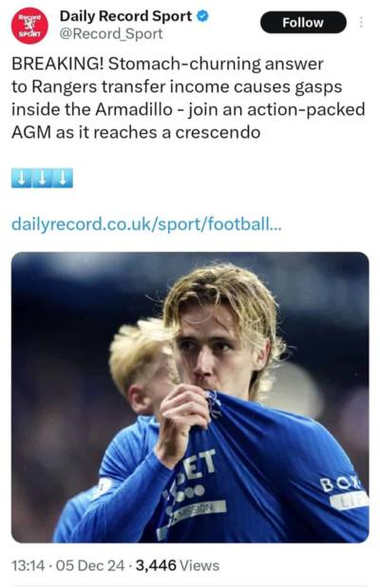Open the footballer photo in the tweet

coord(190,397)
